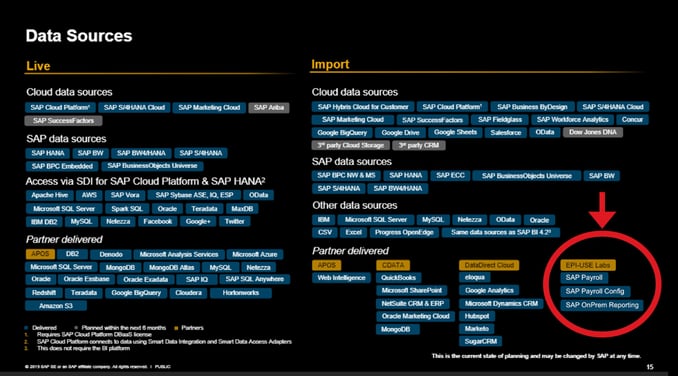Image resolution: width=678 pixels, height=376 pixels.
Task: Select the SAP BPC Embedded tag
Action: [x=62, y=166]
